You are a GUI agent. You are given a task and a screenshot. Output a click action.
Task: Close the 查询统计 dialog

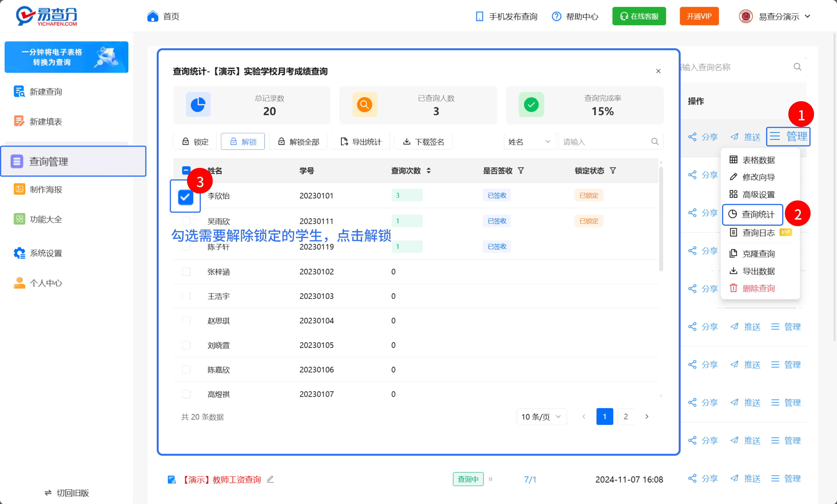tap(658, 71)
